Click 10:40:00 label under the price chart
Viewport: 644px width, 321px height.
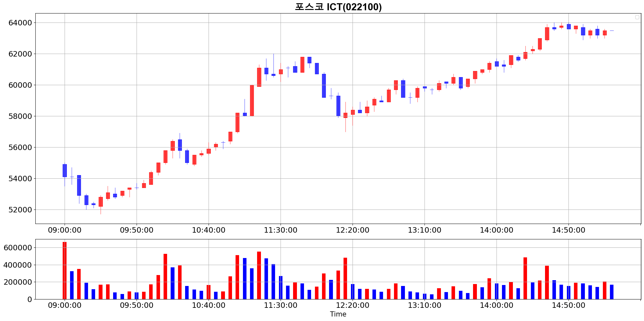tap(209, 230)
